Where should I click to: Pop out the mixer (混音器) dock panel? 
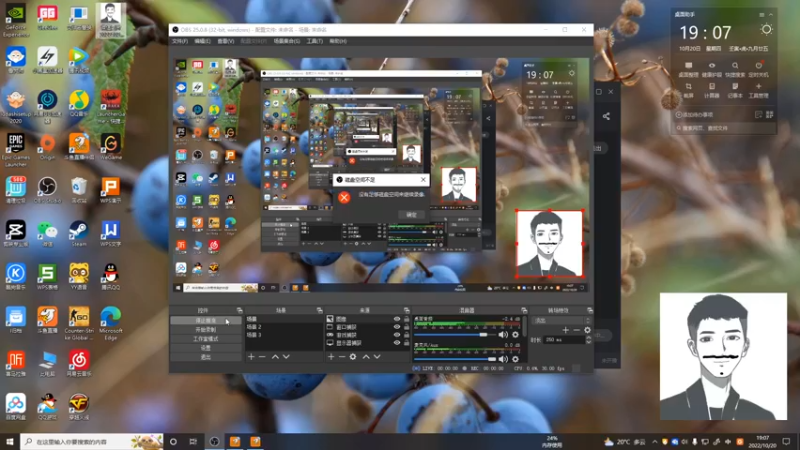click(x=524, y=310)
